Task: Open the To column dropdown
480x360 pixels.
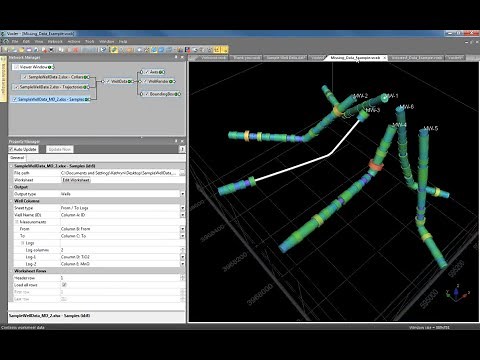Action: pos(182,236)
